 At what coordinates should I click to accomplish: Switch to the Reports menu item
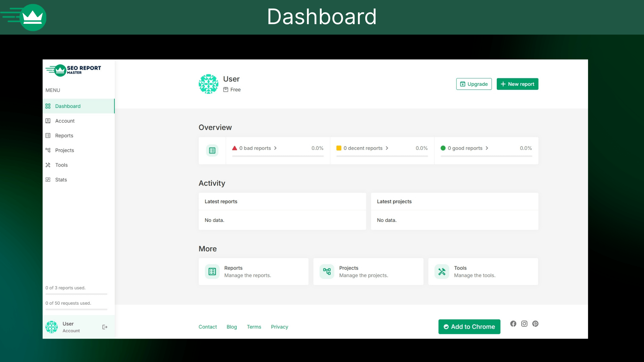tap(64, 135)
